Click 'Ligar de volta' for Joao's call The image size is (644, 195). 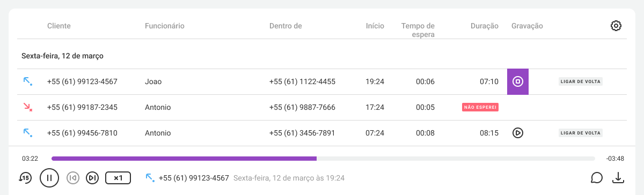coord(581,81)
